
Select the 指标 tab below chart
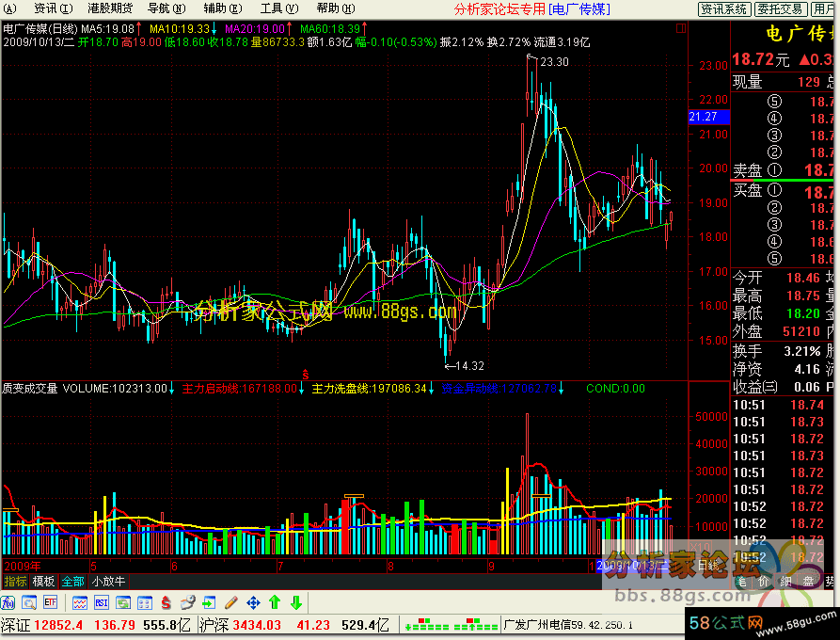tap(15, 582)
